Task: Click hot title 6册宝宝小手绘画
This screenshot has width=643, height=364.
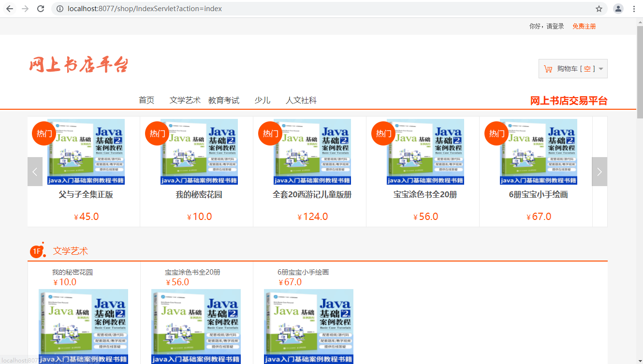Action: [x=539, y=195]
